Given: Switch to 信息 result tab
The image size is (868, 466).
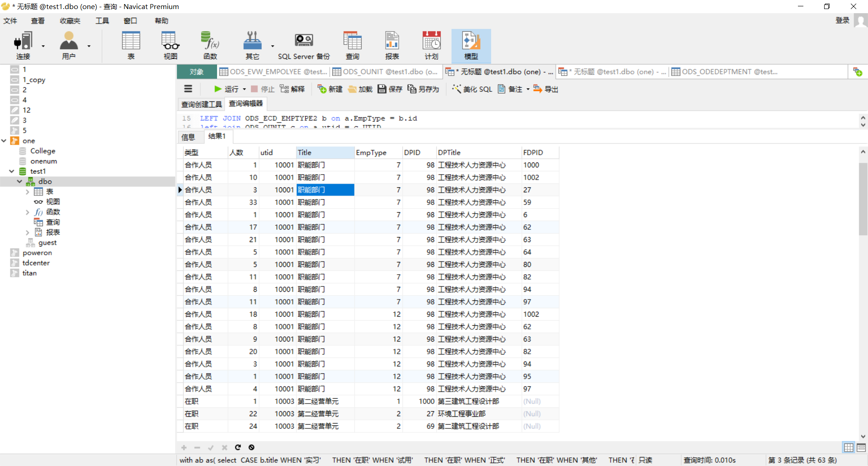Looking at the screenshot, I should tap(188, 137).
